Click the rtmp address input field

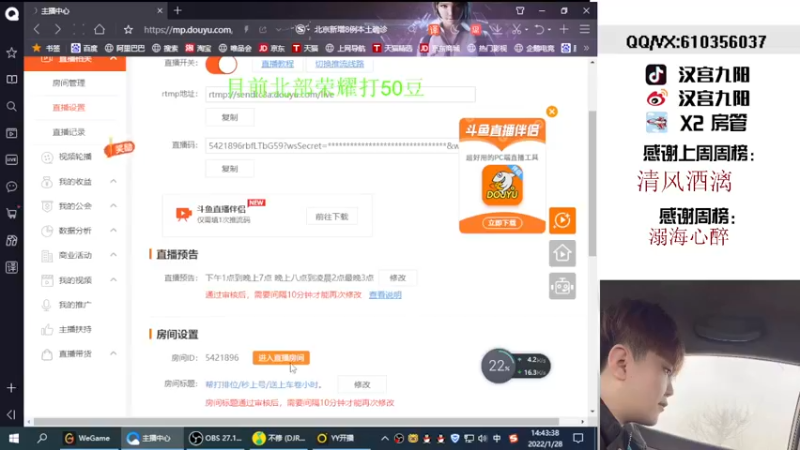click(340, 94)
